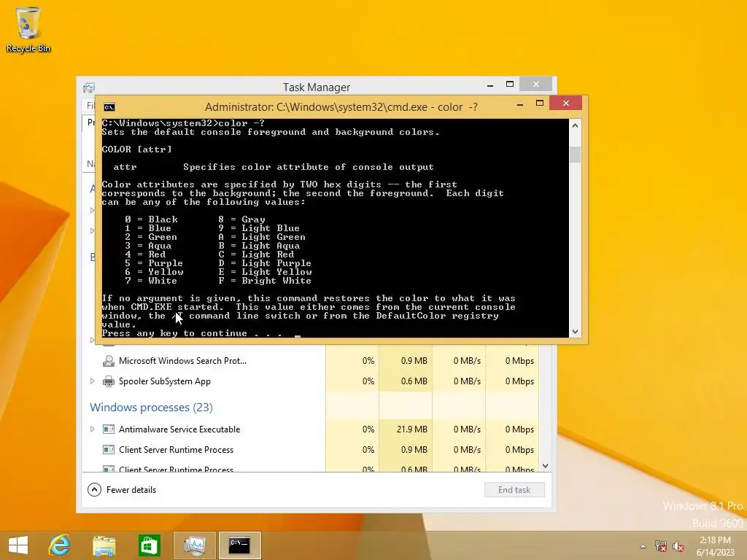Click the first Client Server Runtime Process icon
Screen dimensions: 747x560
click(x=109, y=450)
